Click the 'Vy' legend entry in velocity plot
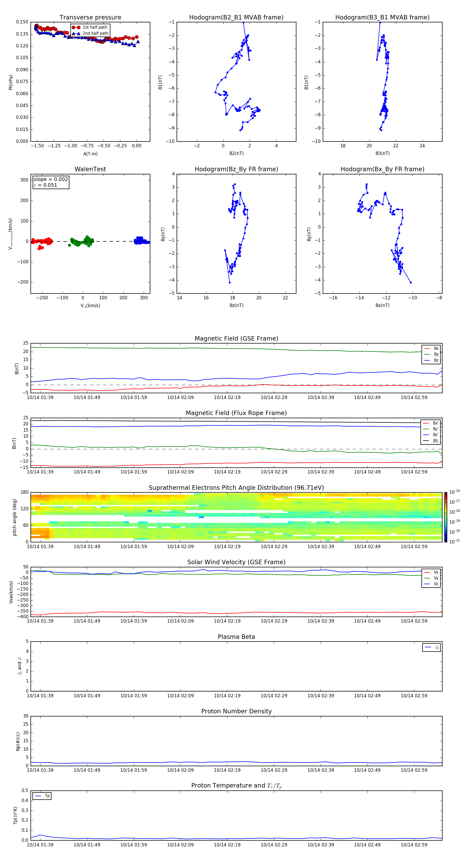The height and width of the screenshot is (868, 473). pos(431,578)
